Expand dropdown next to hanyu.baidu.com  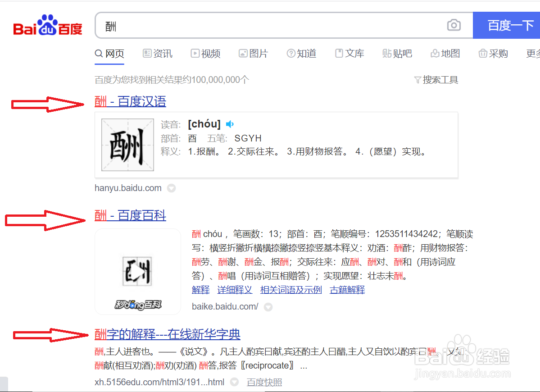[x=171, y=188]
